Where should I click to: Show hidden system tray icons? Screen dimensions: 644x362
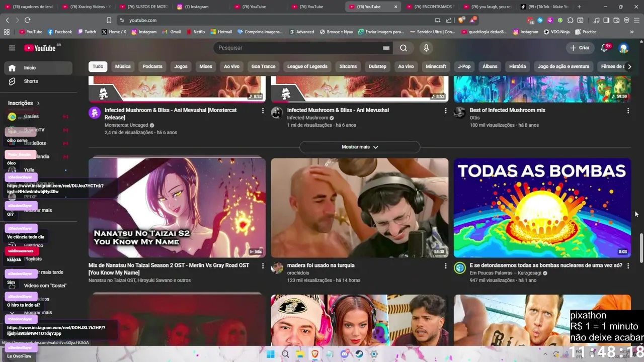pyautogui.click(x=545, y=354)
